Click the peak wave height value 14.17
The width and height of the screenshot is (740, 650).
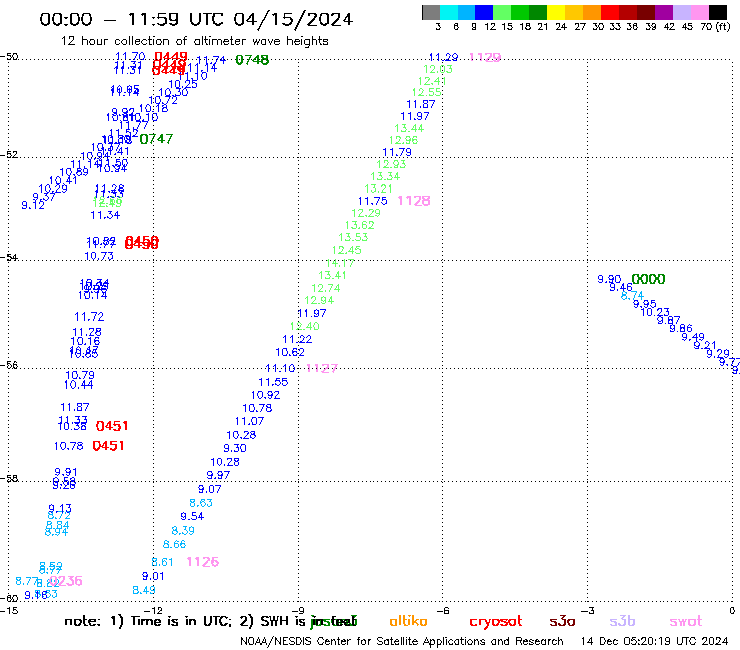[x=340, y=263]
